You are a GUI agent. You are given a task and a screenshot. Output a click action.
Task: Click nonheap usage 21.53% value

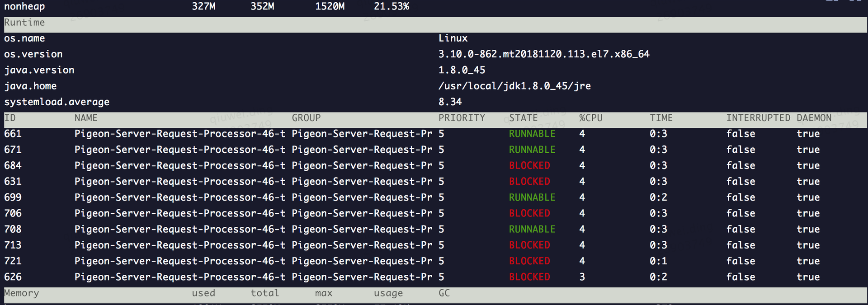(x=392, y=6)
